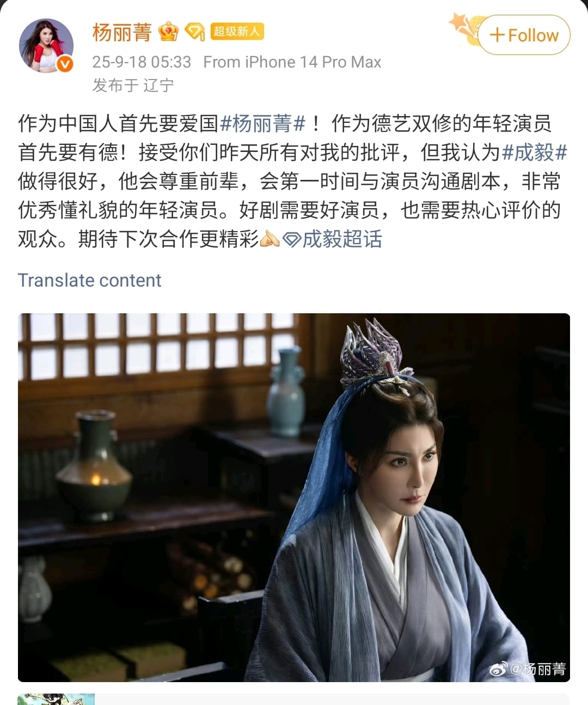Tap the diamond super-topic icon

coord(292,239)
